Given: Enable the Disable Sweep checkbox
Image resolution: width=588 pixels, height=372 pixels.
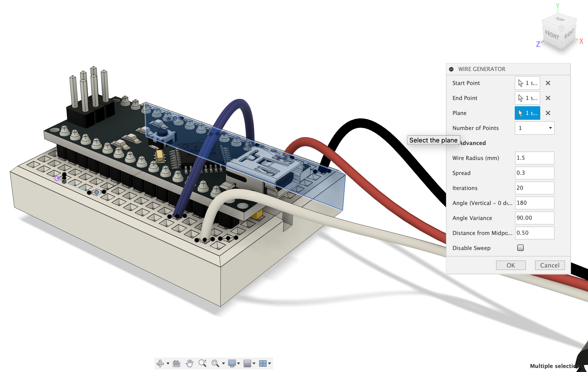Looking at the screenshot, I should tap(520, 248).
